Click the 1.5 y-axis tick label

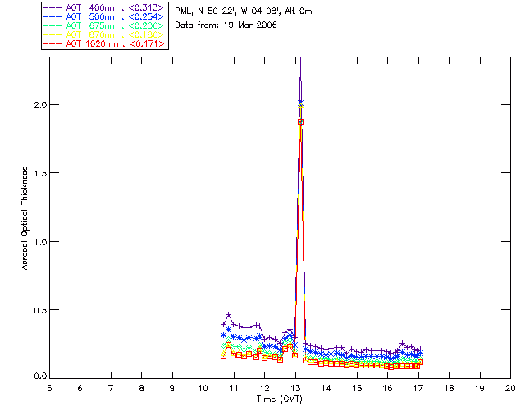[39, 173]
